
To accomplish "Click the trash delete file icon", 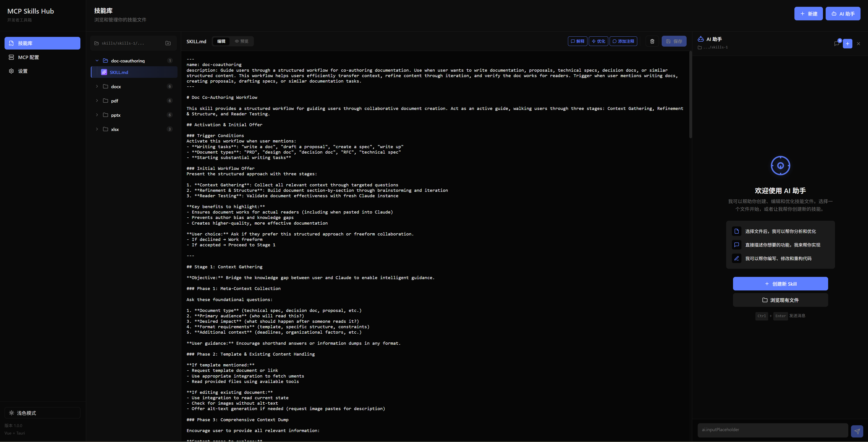I will [652, 41].
